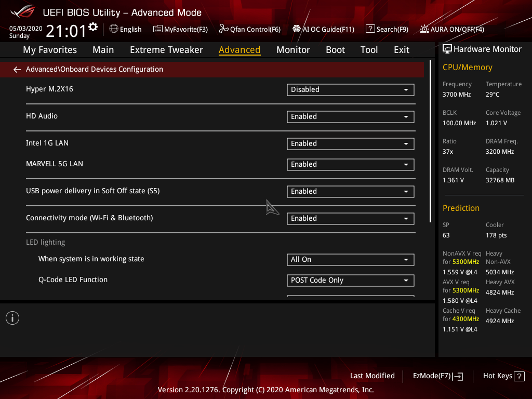This screenshot has height=399, width=532.
Task: Switch to the Main tab
Action: (103, 50)
